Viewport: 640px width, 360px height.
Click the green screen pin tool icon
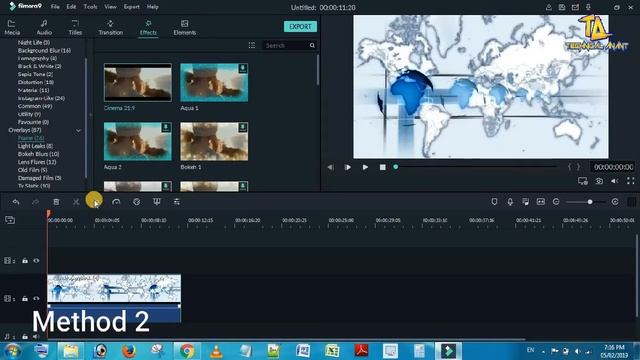(x=157, y=202)
